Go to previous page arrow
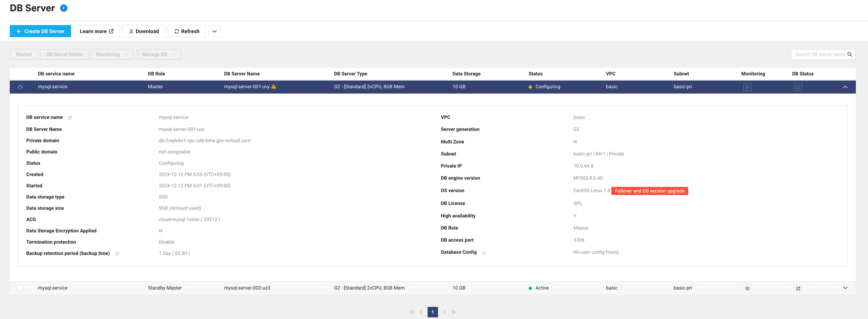Viewport: 868px width, 319px height. [421, 312]
